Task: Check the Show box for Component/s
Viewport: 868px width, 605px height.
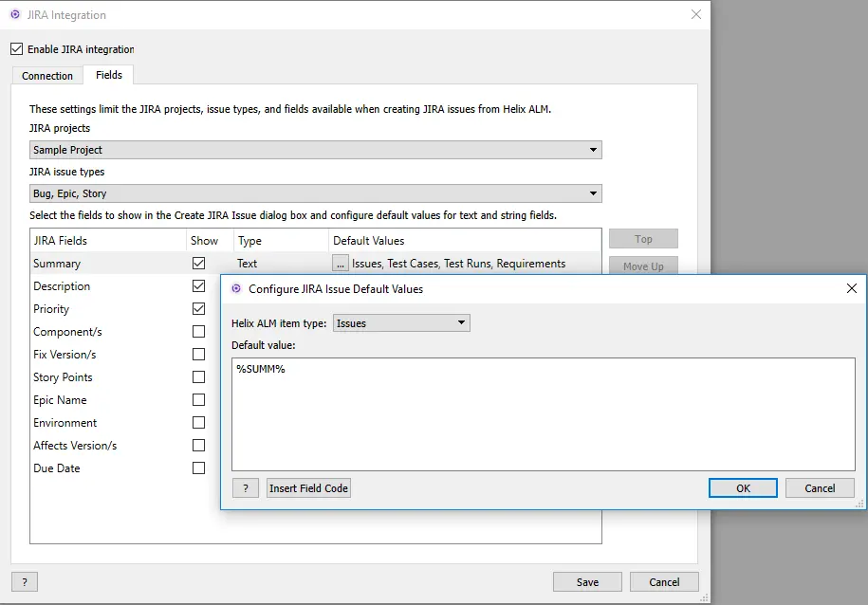Action: pyautogui.click(x=198, y=331)
